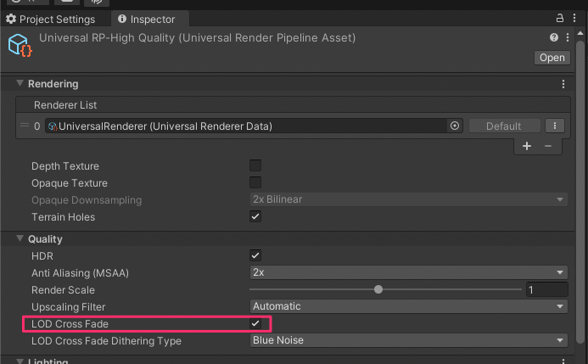588x364 pixels.
Task: Collapse the Rendering section
Action: click(x=20, y=83)
